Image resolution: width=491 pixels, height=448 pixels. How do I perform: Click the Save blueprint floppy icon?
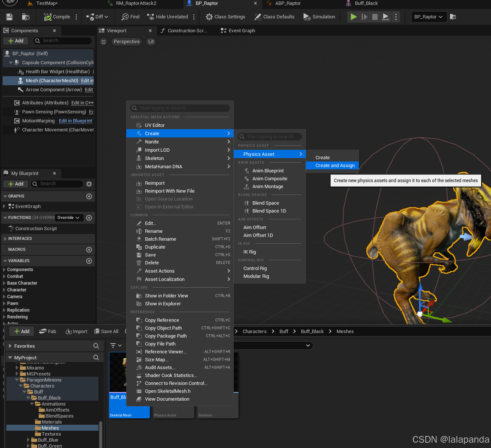pyautogui.click(x=9, y=17)
